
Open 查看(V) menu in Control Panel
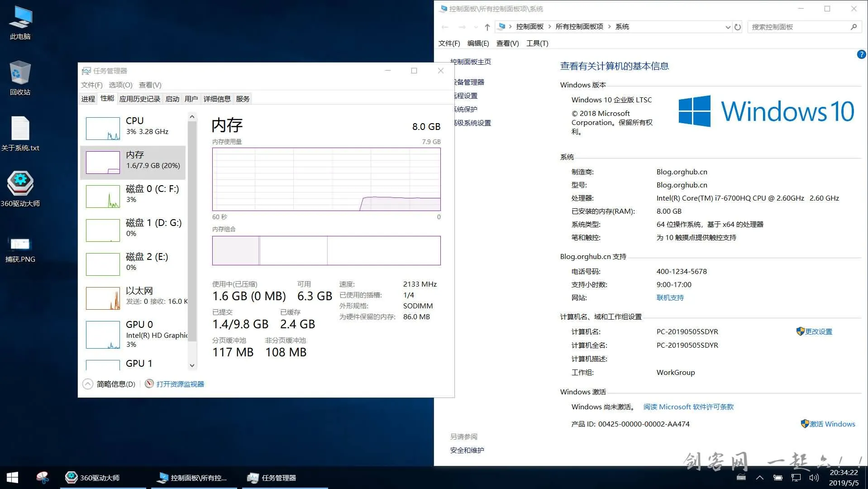[x=507, y=43]
